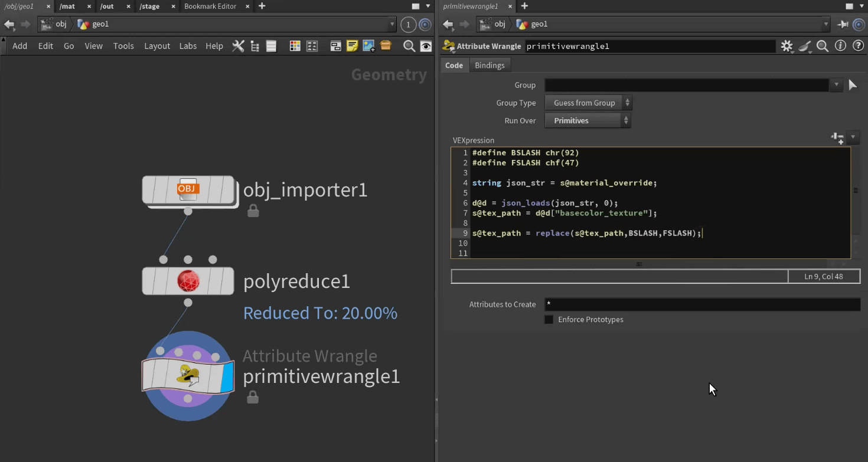Click the magnifier icon in network editor toolbar
The image size is (868, 462).
(x=409, y=46)
